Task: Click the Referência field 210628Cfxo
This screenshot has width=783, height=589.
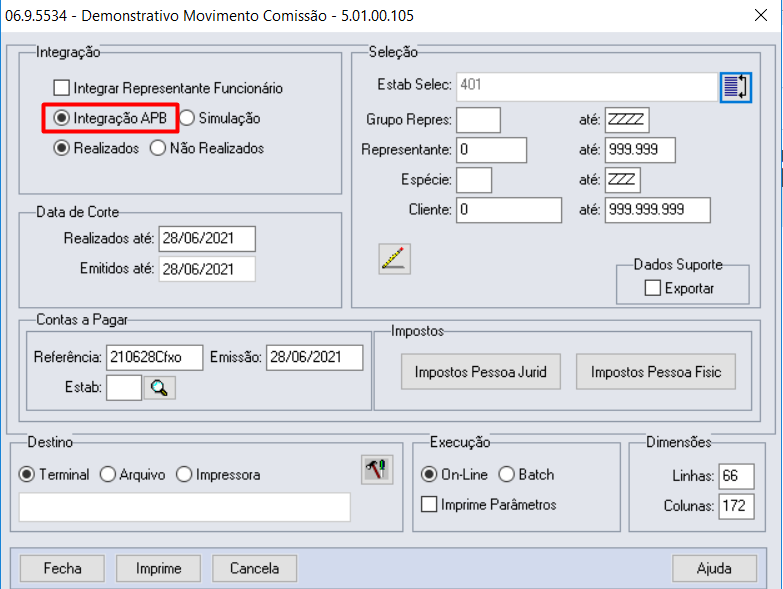Action: click(155, 358)
